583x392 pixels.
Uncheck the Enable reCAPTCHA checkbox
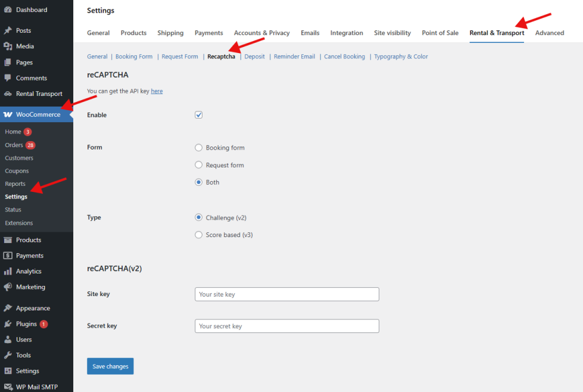coord(199,115)
